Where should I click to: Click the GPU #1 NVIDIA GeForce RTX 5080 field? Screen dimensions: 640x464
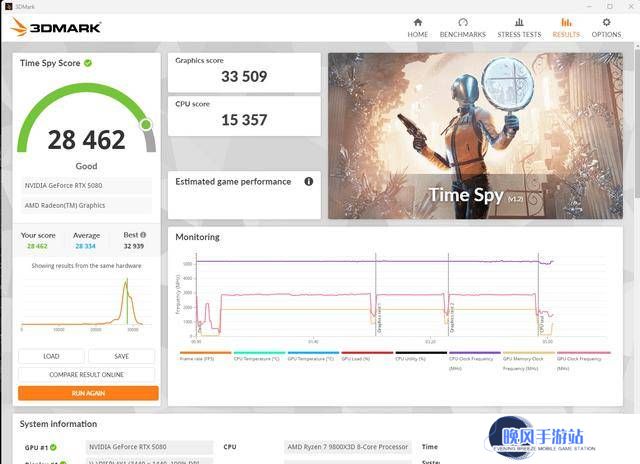tap(149, 447)
